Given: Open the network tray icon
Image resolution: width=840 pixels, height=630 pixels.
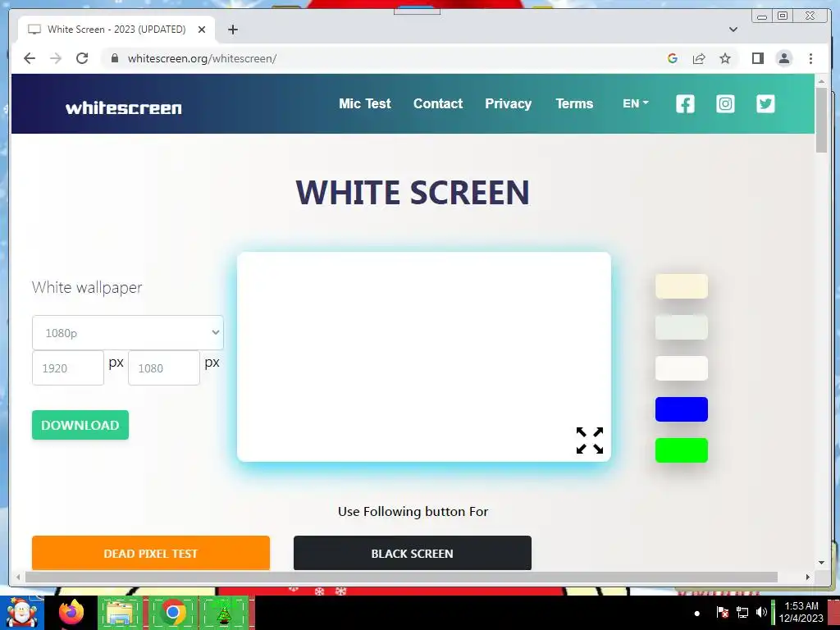Looking at the screenshot, I should coord(742,612).
